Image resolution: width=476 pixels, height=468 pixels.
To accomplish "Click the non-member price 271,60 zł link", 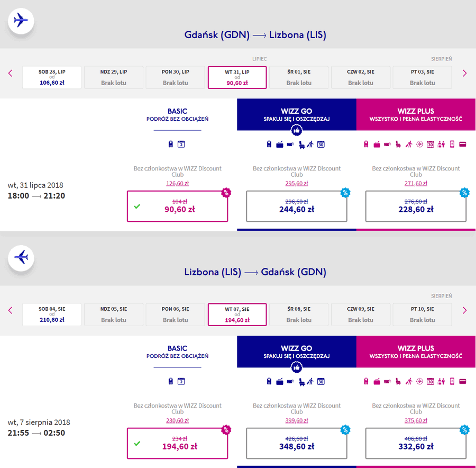I will click(x=416, y=183).
